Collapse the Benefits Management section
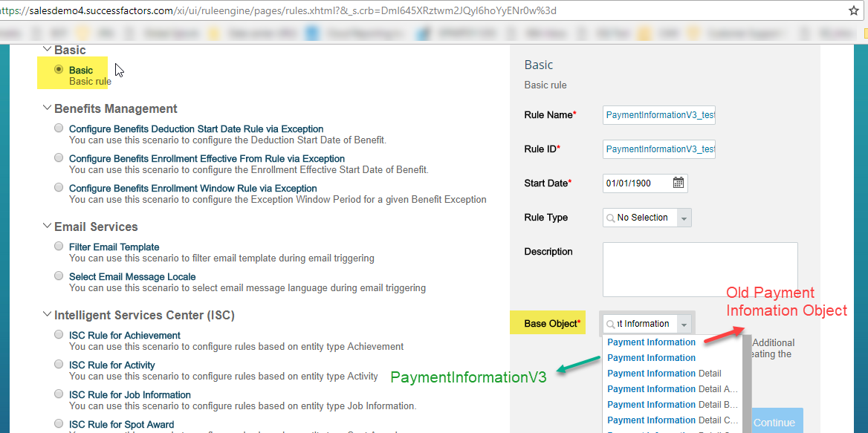Viewport: 868px width, 433px height. 47,108
